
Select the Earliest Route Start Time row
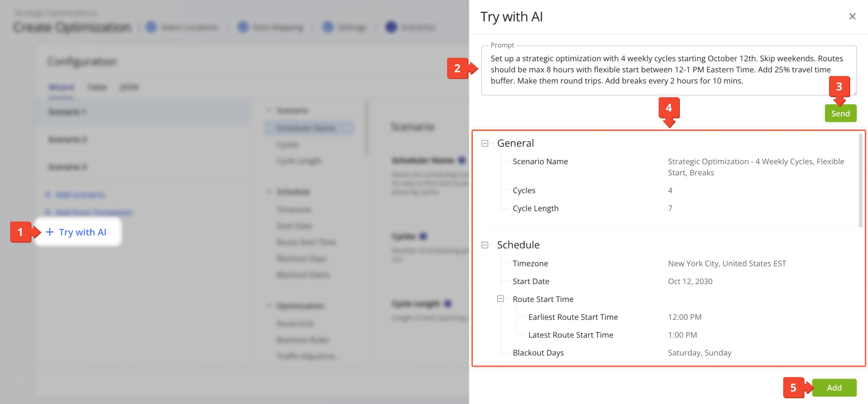(573, 317)
